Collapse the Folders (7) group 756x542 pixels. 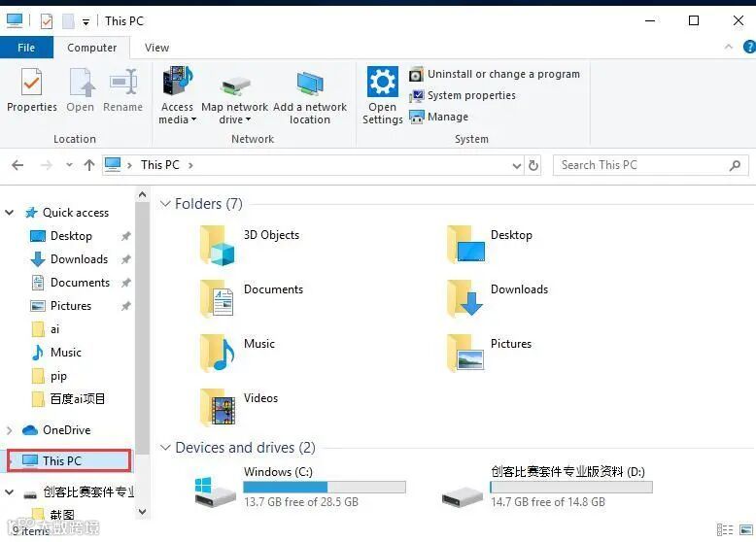point(165,204)
